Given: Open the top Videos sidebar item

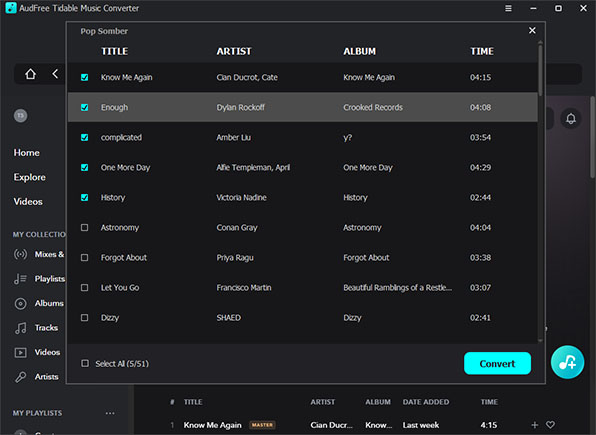Looking at the screenshot, I should pyautogui.click(x=28, y=202).
